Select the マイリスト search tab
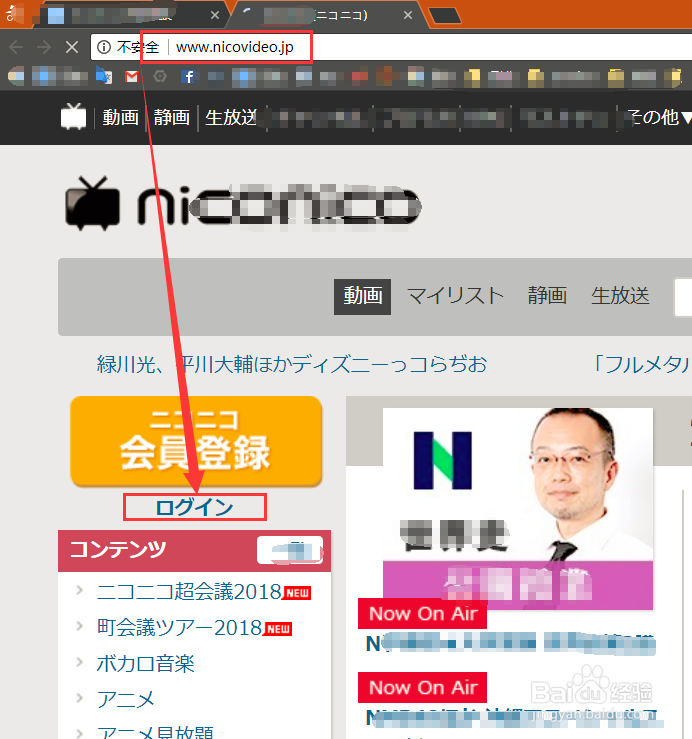The image size is (692, 739). [x=455, y=296]
